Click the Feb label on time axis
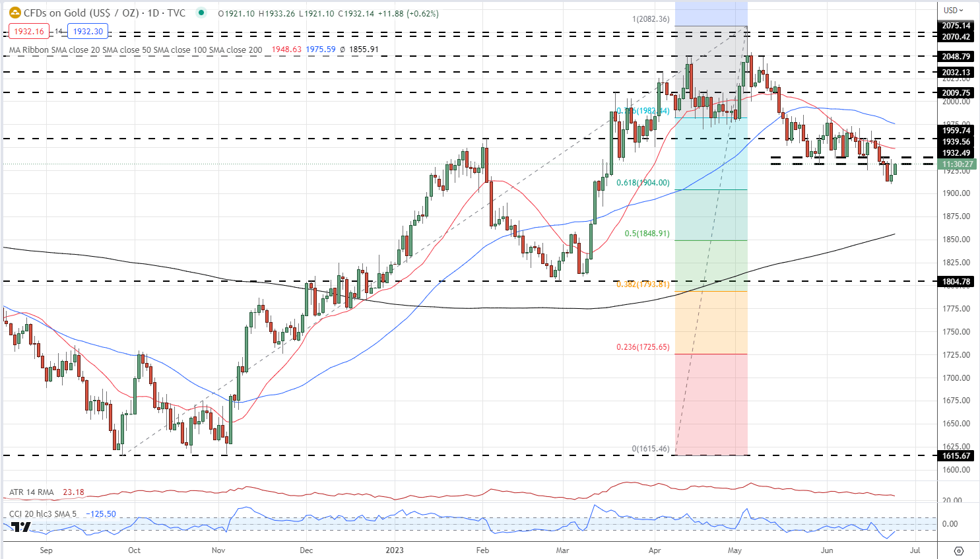The image size is (980, 559). click(482, 550)
